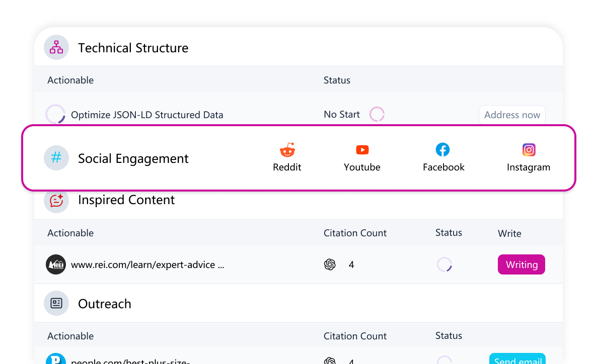This screenshot has width=597, height=364.
Task: Expand the Inspired Content section header
Action: (126, 200)
